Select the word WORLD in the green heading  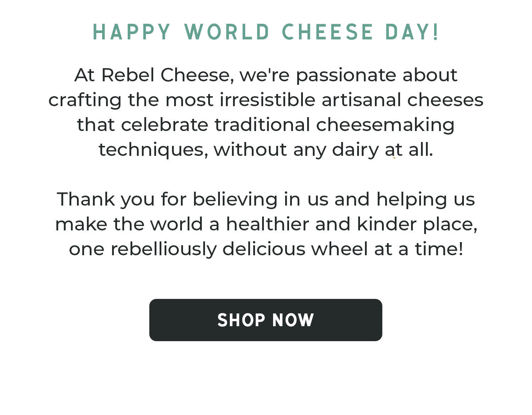227,32
